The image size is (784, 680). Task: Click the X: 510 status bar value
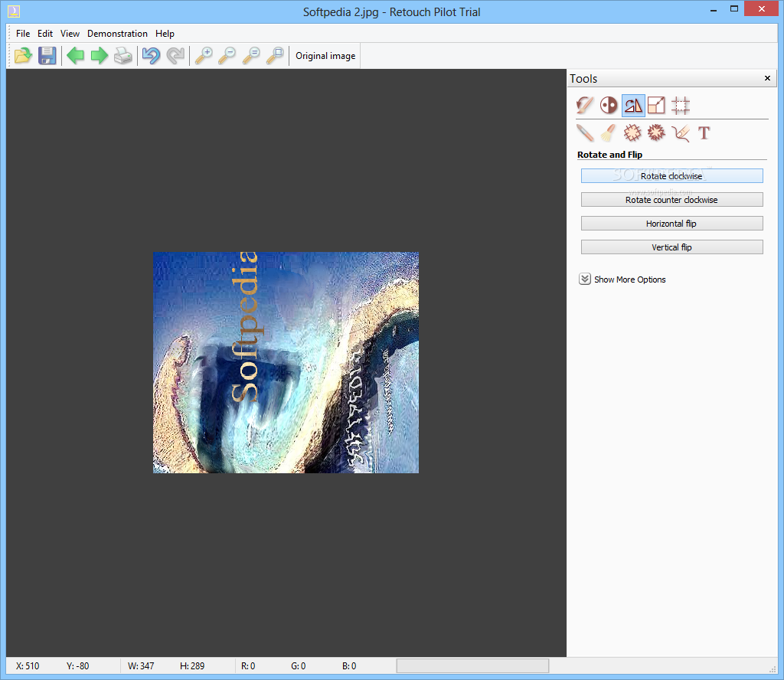point(28,666)
